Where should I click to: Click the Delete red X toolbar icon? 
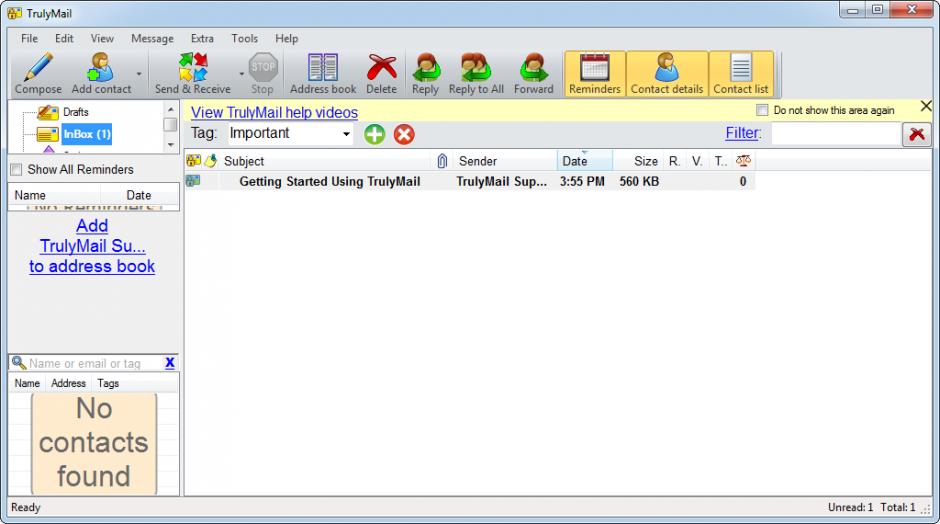pos(382,67)
